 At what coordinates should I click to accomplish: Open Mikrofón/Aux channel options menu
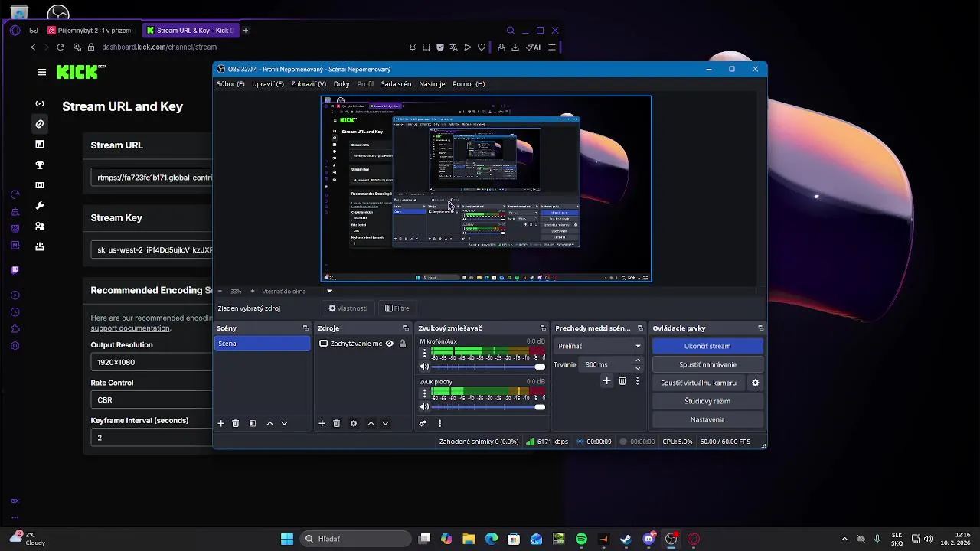(425, 354)
